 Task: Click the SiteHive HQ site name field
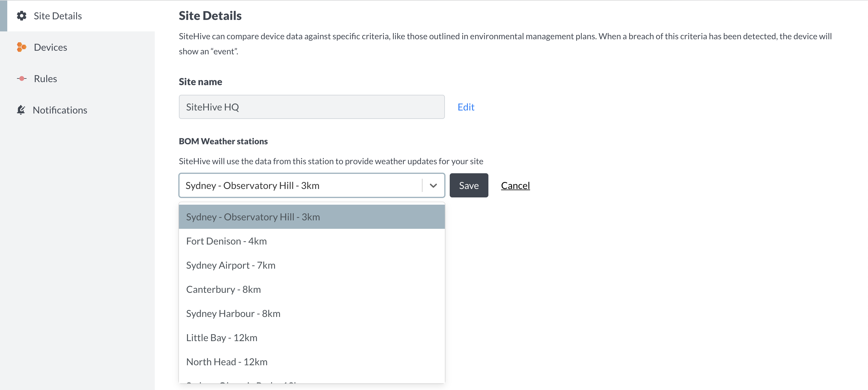(312, 107)
